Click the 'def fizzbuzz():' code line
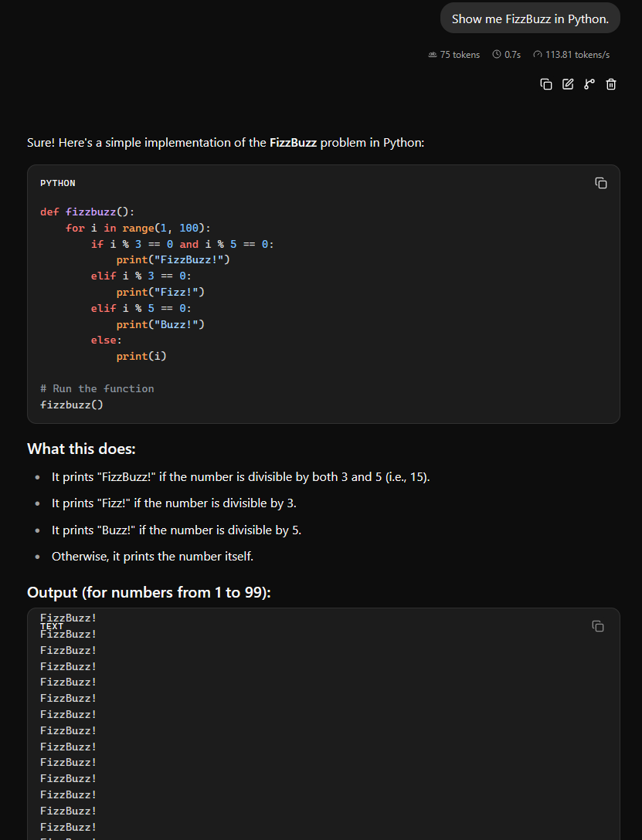Image resolution: width=642 pixels, height=840 pixels. coord(87,212)
